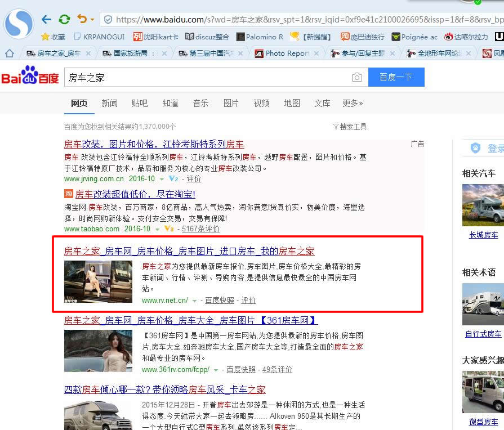The image size is (504, 430).
Task: Click the 百度一下 search button
Action: point(396,77)
